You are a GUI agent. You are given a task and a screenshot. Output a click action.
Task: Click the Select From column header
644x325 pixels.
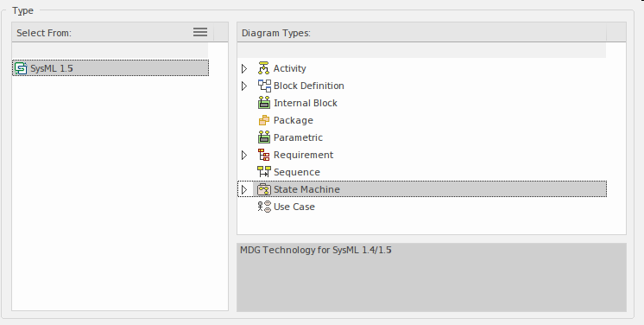[113, 32]
